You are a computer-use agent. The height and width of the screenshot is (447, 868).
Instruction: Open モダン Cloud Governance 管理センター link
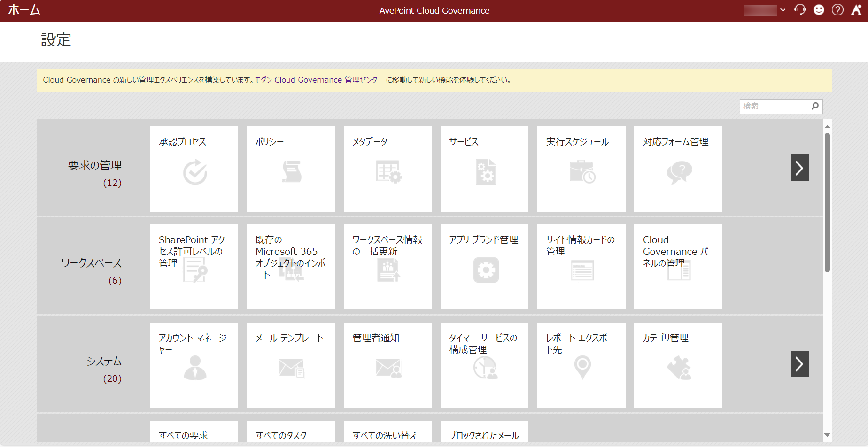pyautogui.click(x=319, y=80)
